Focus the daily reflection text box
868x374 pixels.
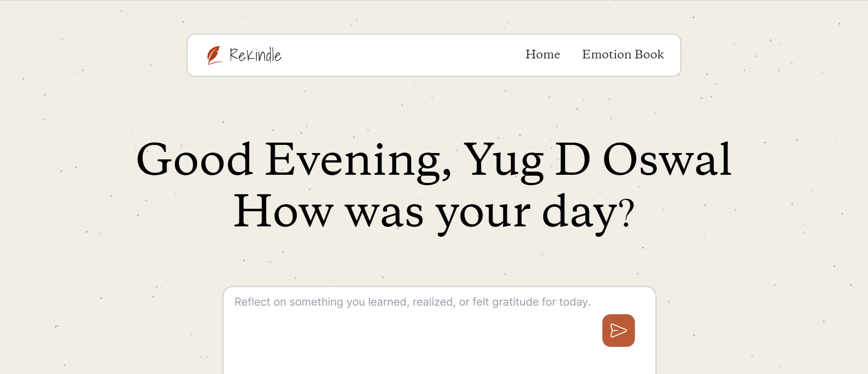pyautogui.click(x=439, y=331)
